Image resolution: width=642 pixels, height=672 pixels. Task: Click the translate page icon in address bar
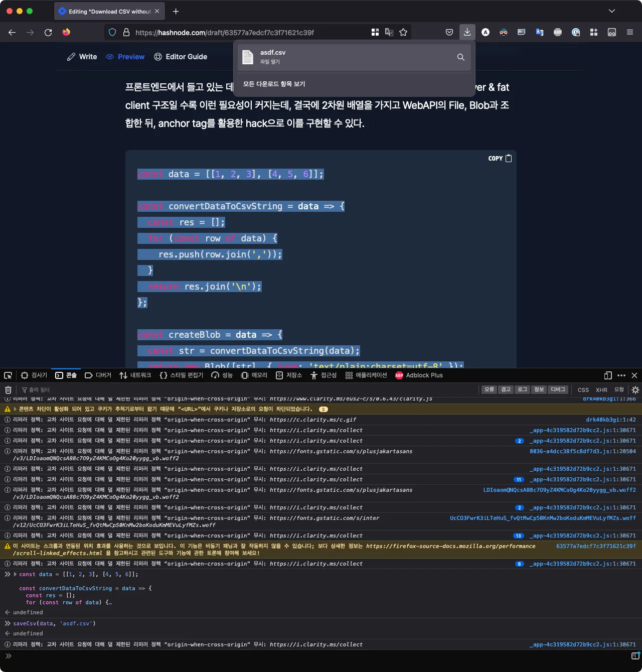tap(389, 32)
